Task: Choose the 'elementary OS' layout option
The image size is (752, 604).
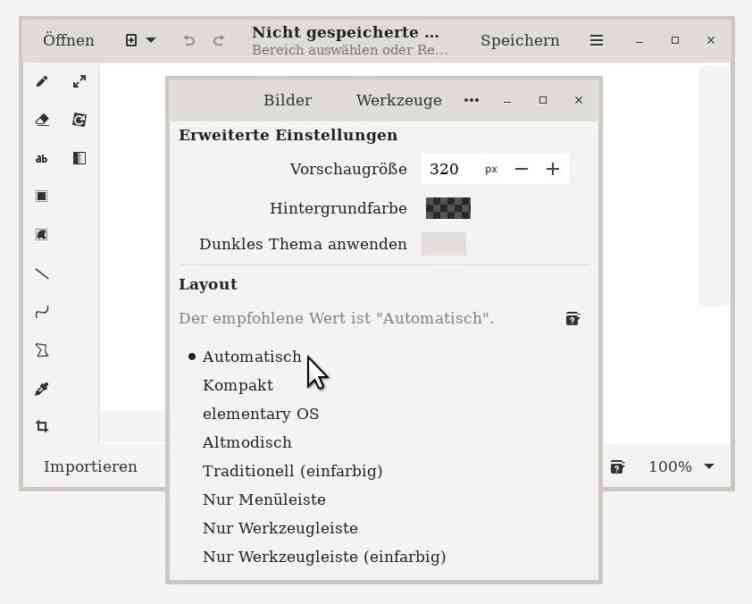Action: click(x=261, y=414)
